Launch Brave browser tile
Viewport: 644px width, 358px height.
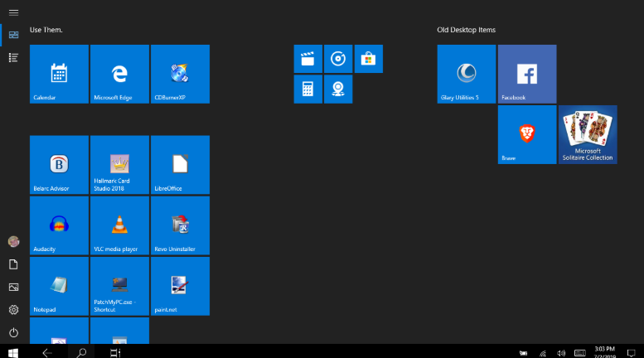point(527,134)
